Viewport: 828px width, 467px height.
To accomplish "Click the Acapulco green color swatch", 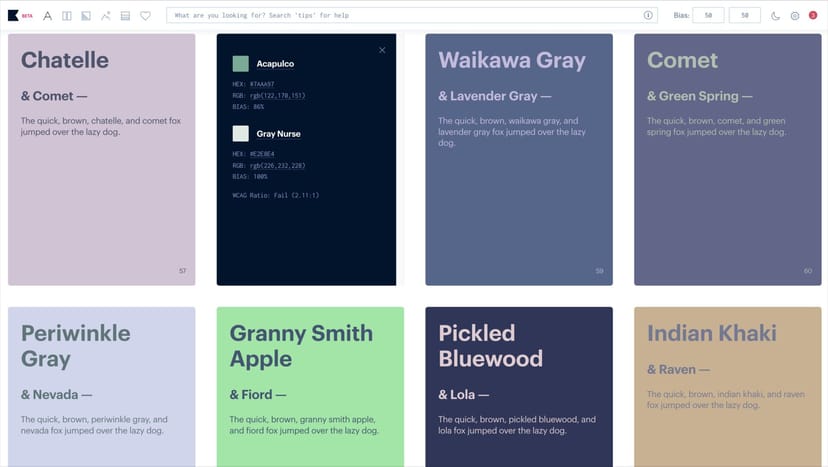I will [240, 63].
